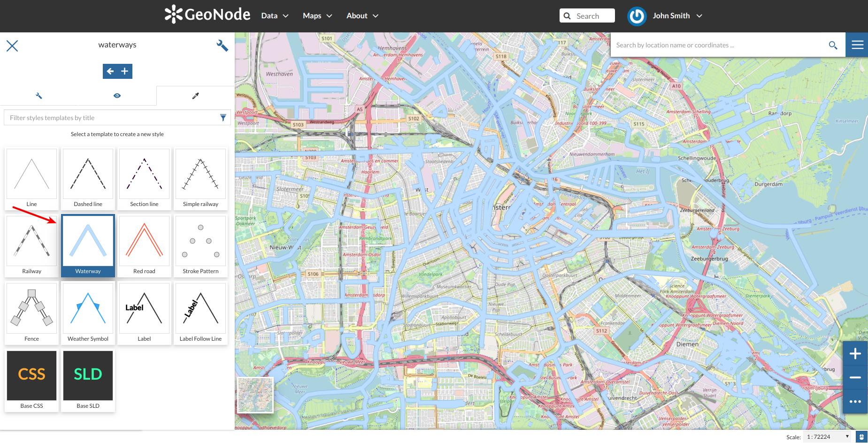This screenshot has height=443, width=868.
Task: Select the Weather Symbol template
Action: point(88,313)
